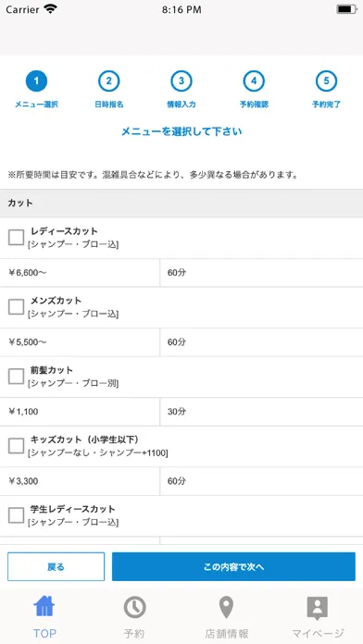Tap the battery indicator in status bar
The image size is (363, 644).
[346, 9]
